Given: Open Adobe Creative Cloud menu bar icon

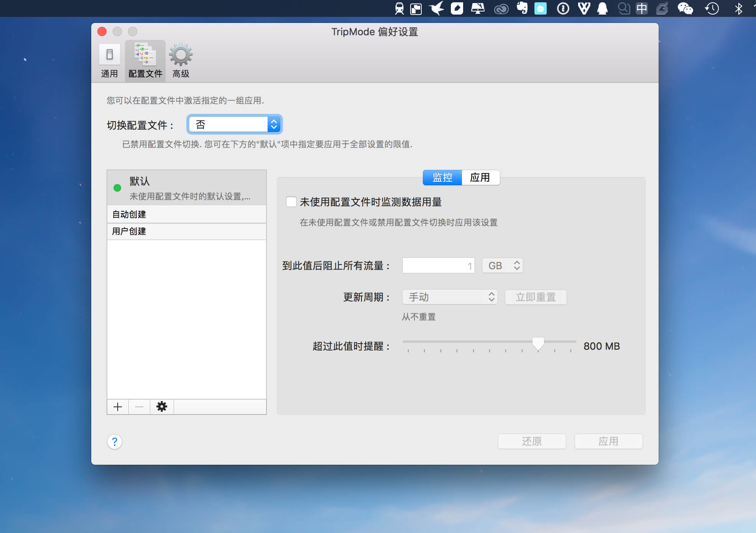Looking at the screenshot, I should click(x=501, y=8).
